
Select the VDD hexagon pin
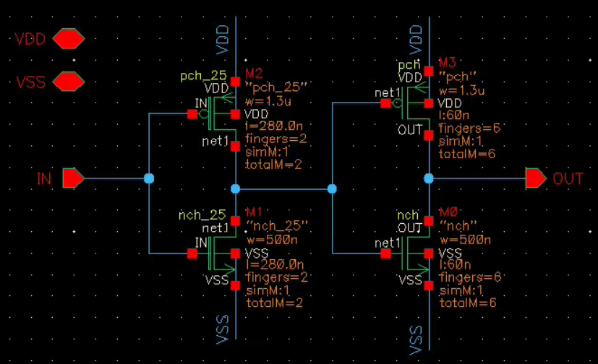point(69,38)
